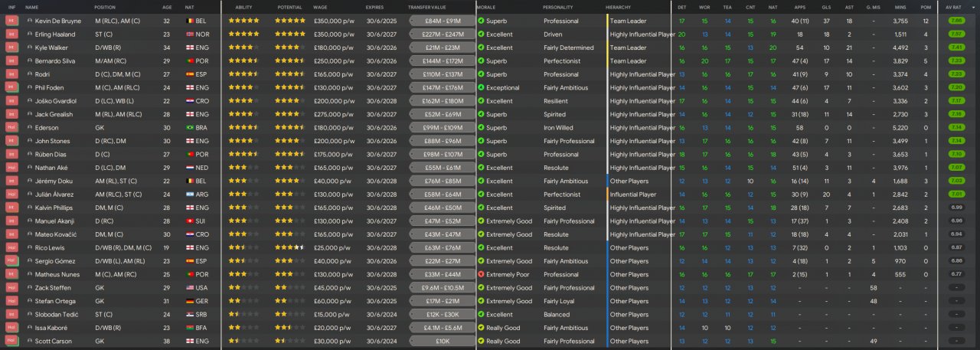This screenshot has width=980, height=350.
Task: Open Jack Grealish's player name link
Action: click(54, 114)
